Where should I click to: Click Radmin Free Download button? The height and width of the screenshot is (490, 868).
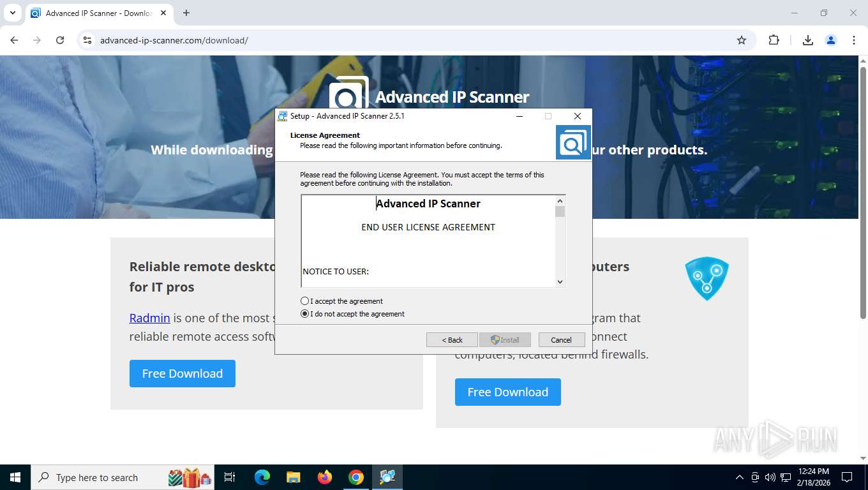pyautogui.click(x=183, y=373)
